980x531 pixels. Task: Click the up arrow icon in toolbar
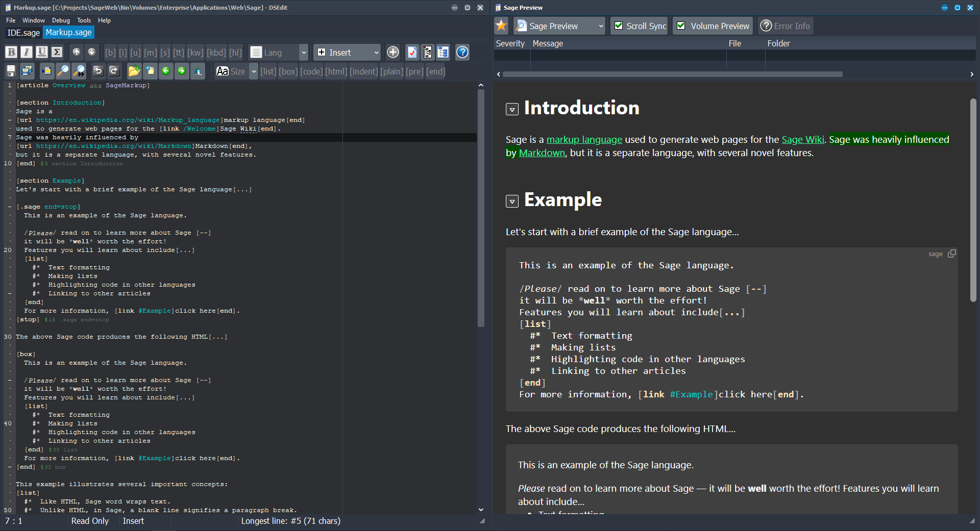coord(76,52)
